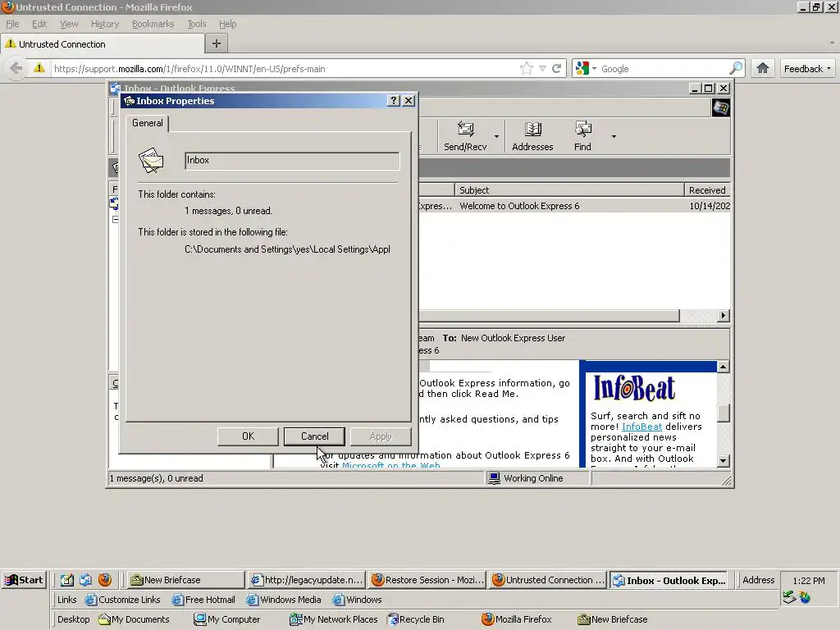The height and width of the screenshot is (630, 840).
Task: Open Recycle Bin from Desktop toolbar
Action: tap(416, 619)
